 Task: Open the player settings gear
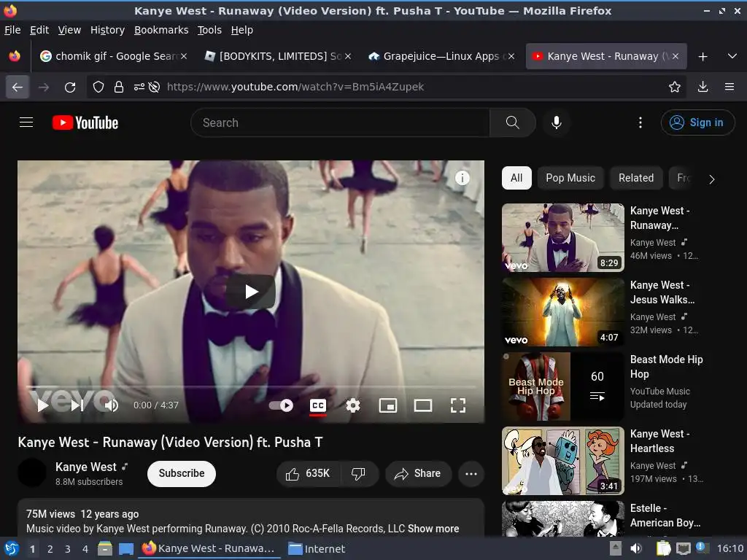coord(352,405)
